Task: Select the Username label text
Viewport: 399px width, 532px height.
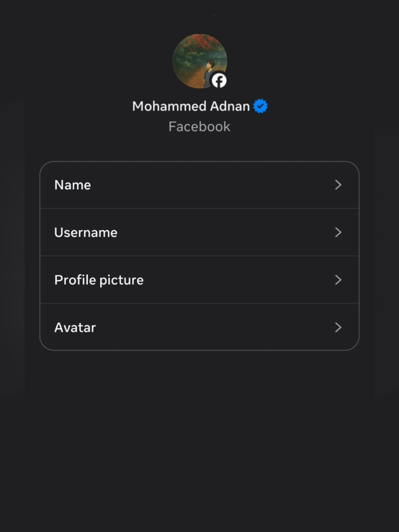Action: point(86,232)
